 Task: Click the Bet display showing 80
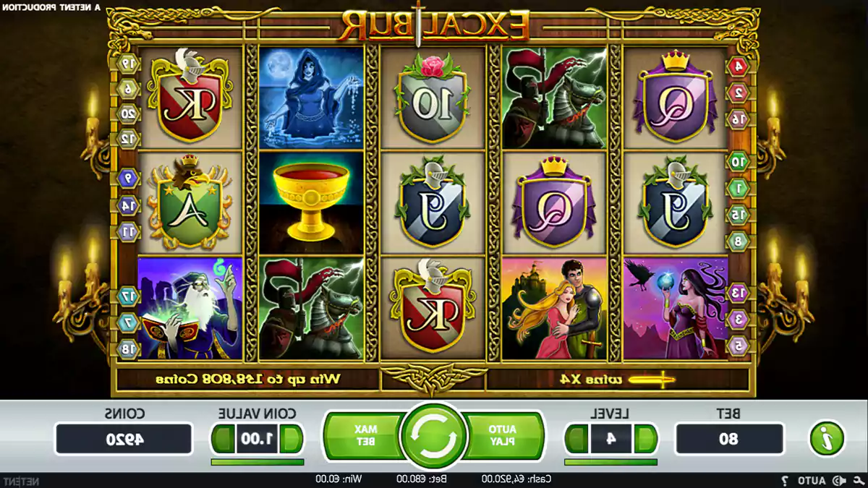coord(729,439)
